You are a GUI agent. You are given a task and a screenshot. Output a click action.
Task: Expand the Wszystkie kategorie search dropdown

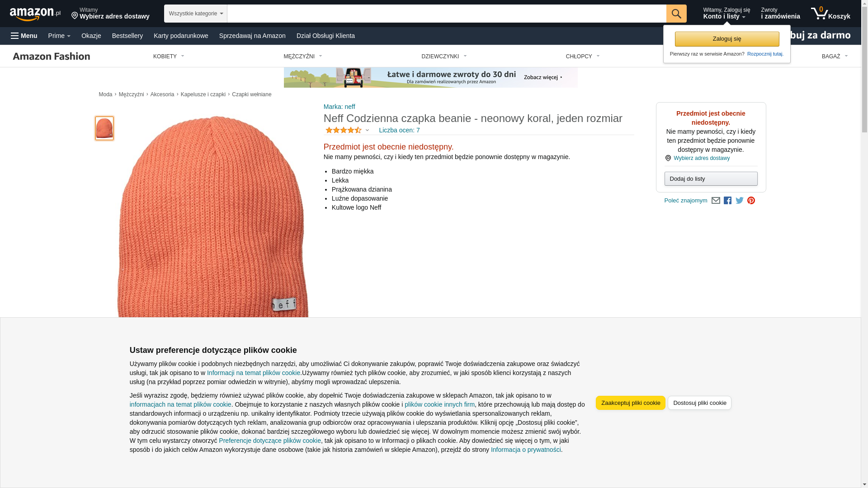point(196,14)
